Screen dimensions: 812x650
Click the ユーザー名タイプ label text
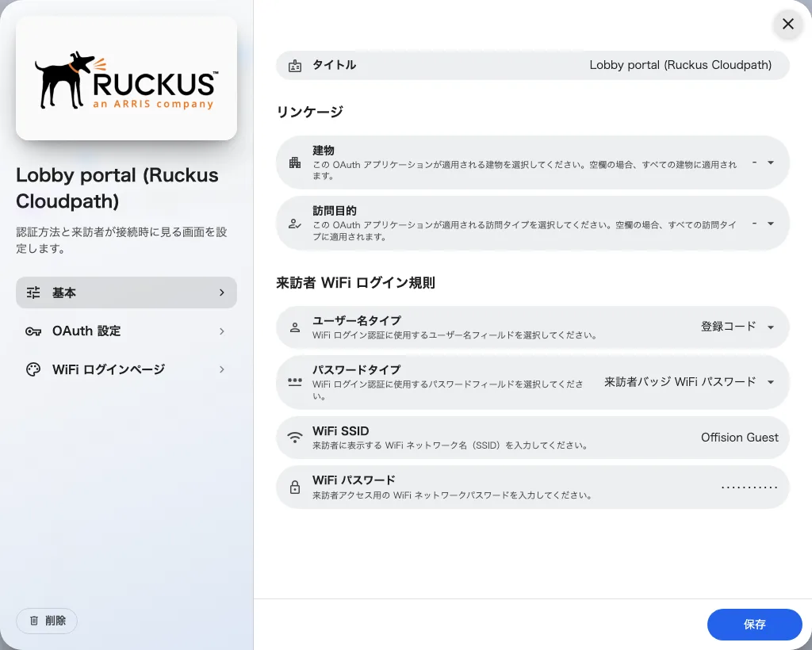click(357, 320)
